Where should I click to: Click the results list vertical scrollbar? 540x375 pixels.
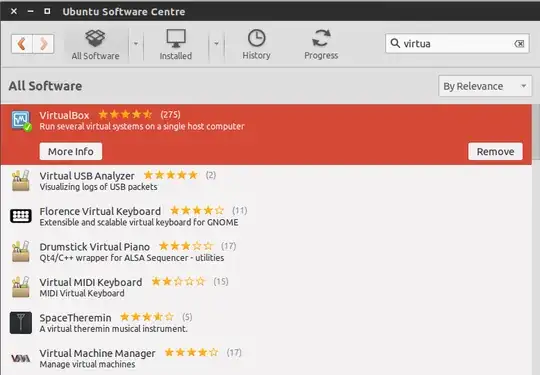536,133
